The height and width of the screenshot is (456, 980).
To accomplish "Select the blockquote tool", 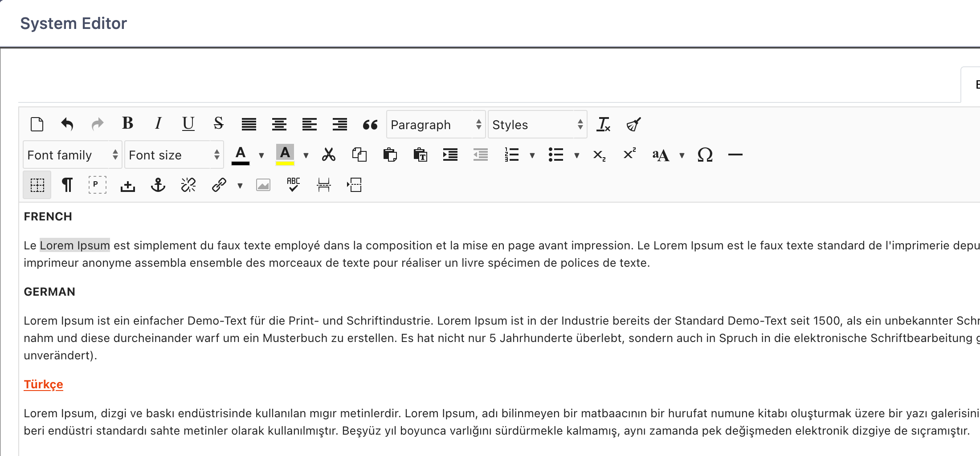I will click(369, 125).
